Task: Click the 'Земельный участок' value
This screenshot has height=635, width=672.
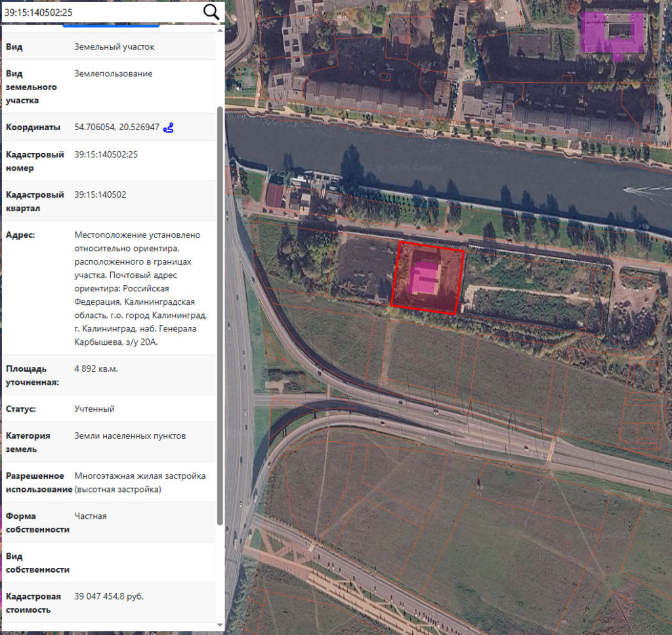Action: [114, 47]
